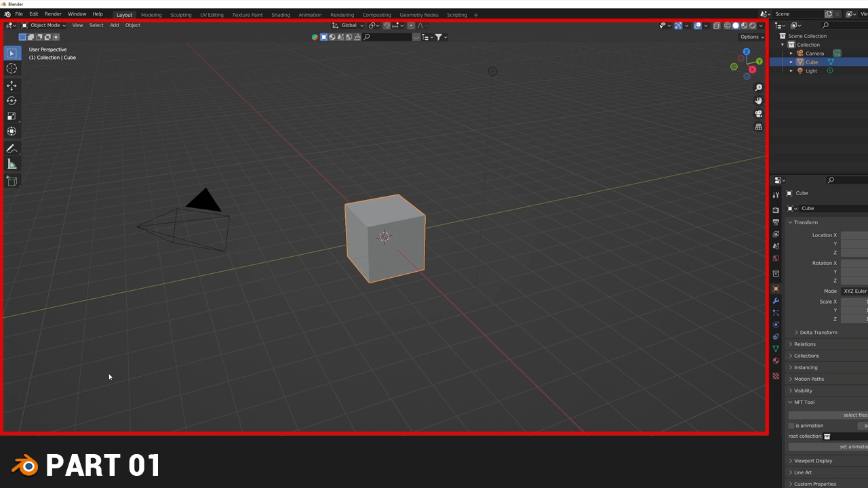Toggle proportional editing
868x488 pixels.
tap(411, 26)
